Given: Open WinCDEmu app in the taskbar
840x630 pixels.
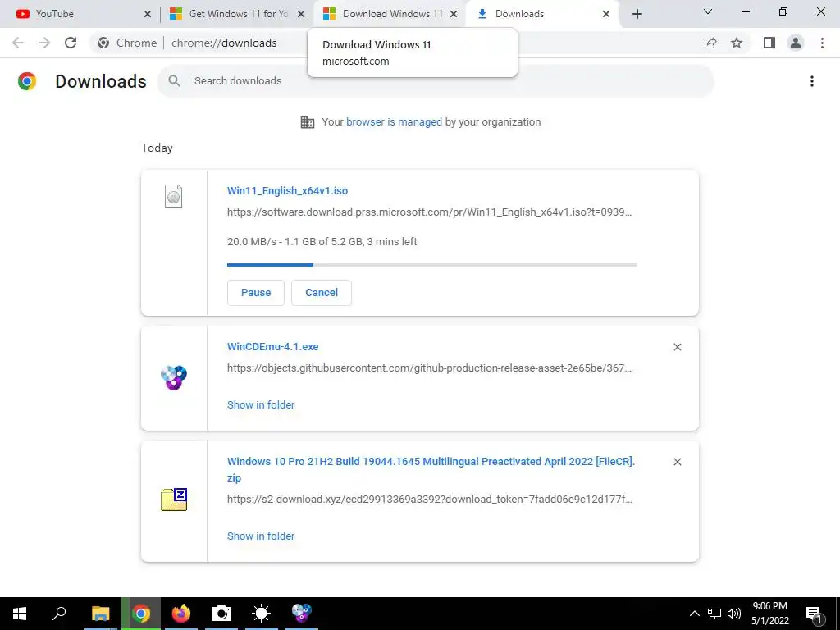Looking at the screenshot, I should pyautogui.click(x=302, y=614).
